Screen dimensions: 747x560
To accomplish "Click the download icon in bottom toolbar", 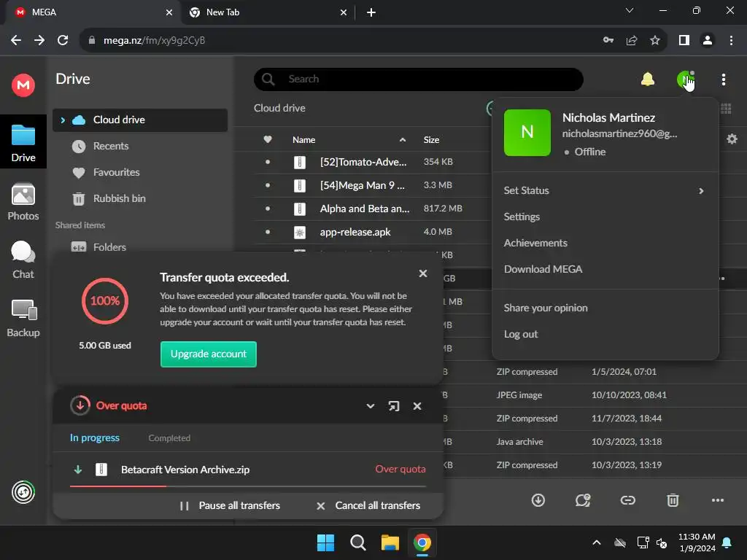I will point(538,500).
